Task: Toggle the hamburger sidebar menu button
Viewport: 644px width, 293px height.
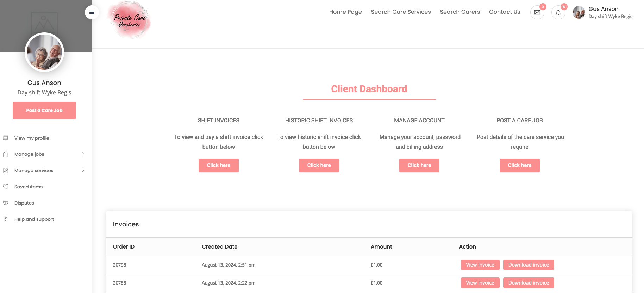Action: tap(92, 12)
